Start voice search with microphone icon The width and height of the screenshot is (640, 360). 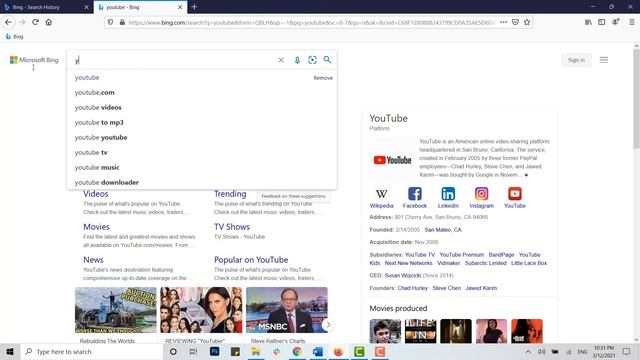(297, 60)
